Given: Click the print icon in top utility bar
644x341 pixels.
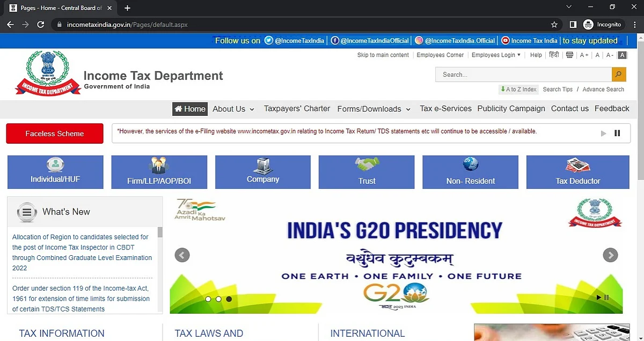Looking at the screenshot, I should [569, 55].
